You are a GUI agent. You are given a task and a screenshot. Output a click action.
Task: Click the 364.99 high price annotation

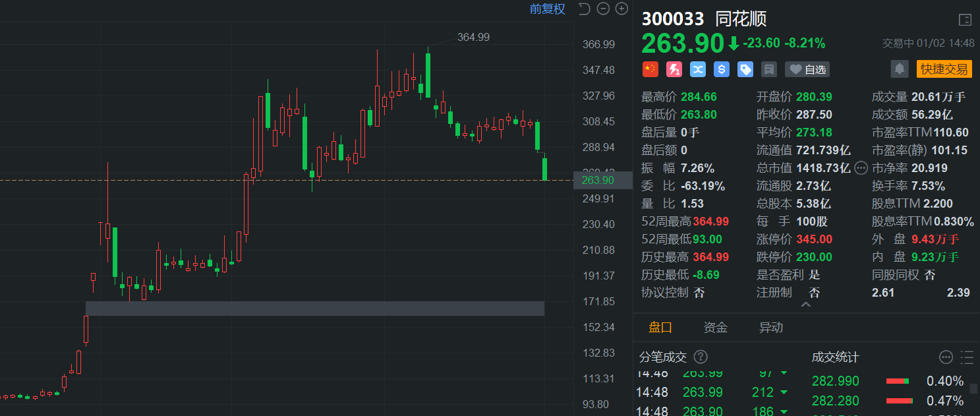[x=473, y=37]
